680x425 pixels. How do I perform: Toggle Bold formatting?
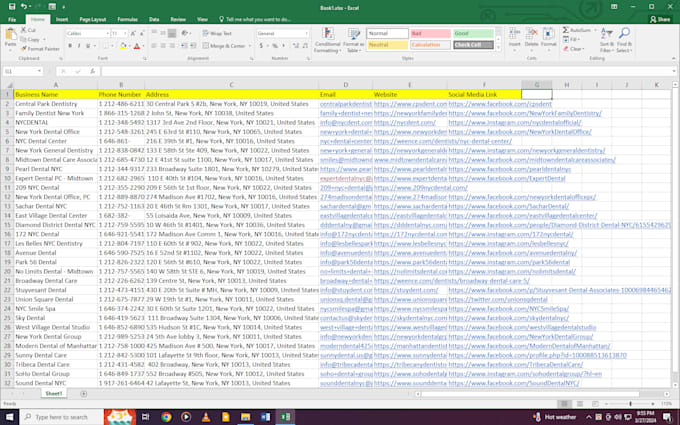click(x=70, y=46)
